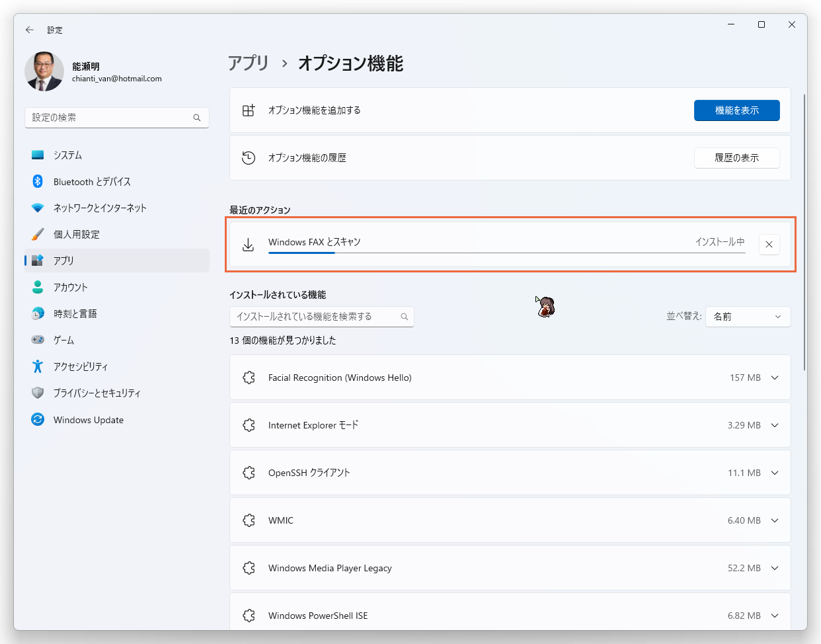Click in the 設定の検索 search box
The image size is (821, 644).
(117, 118)
